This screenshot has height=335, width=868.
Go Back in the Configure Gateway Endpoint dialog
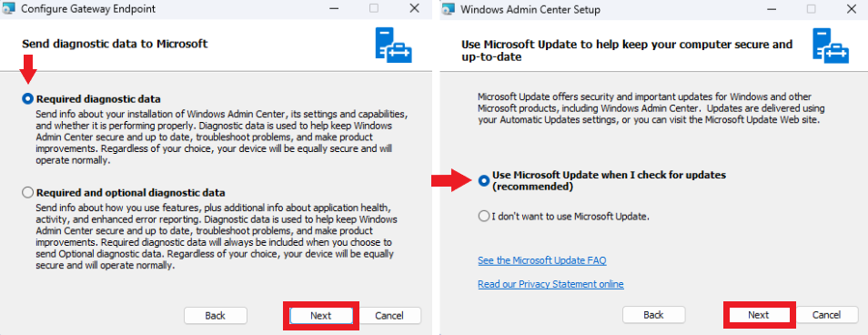tap(216, 316)
